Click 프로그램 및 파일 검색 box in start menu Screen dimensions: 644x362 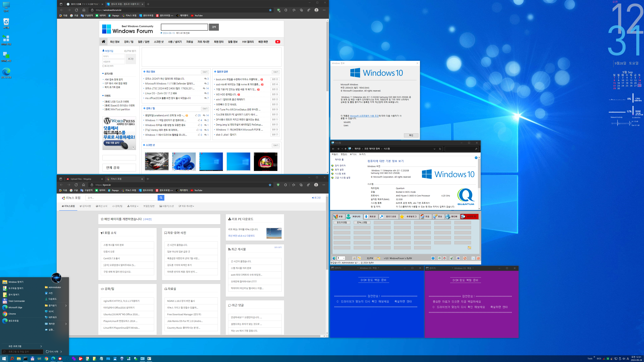click(x=22, y=351)
